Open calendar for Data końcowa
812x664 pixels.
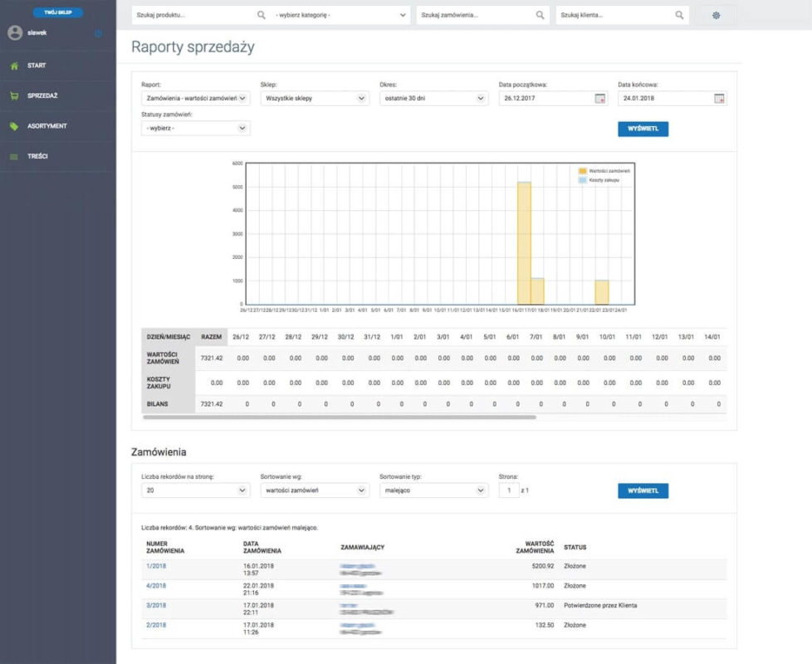pos(719,98)
